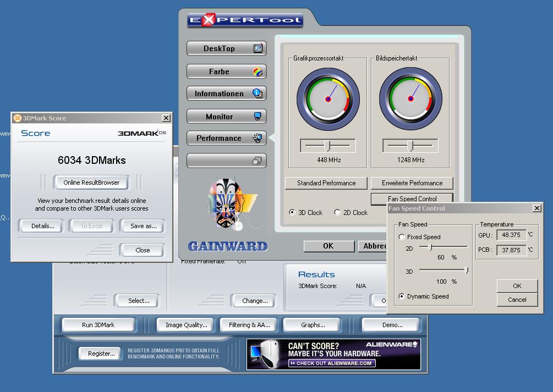553x392 pixels.
Task: Click Save as in 3DMark Score window
Action: click(143, 226)
